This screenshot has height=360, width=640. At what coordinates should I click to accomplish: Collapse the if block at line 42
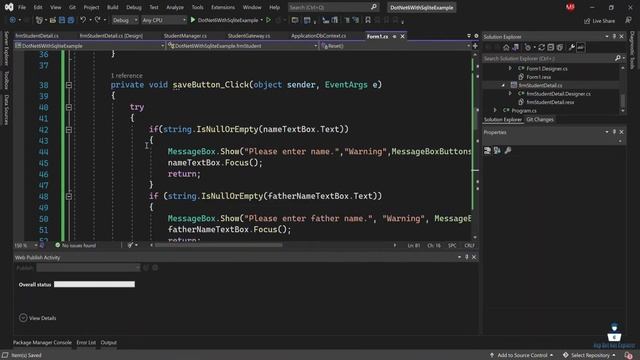[x=69, y=130]
